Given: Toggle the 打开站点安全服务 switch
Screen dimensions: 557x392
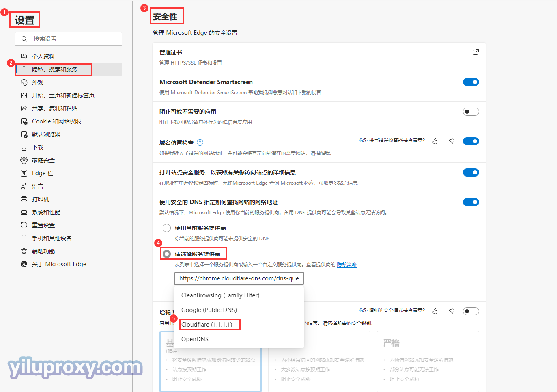Looking at the screenshot, I should [x=471, y=172].
